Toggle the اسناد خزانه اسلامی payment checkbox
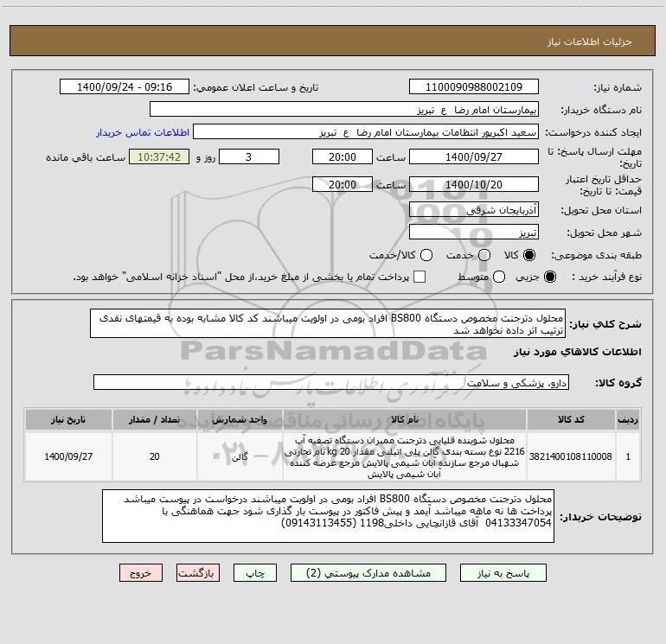 coord(419,277)
